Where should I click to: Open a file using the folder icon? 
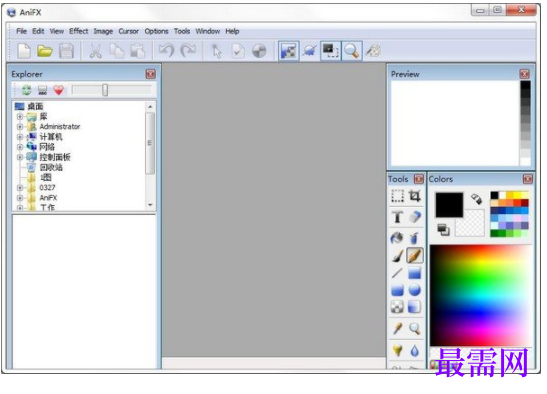[x=45, y=51]
